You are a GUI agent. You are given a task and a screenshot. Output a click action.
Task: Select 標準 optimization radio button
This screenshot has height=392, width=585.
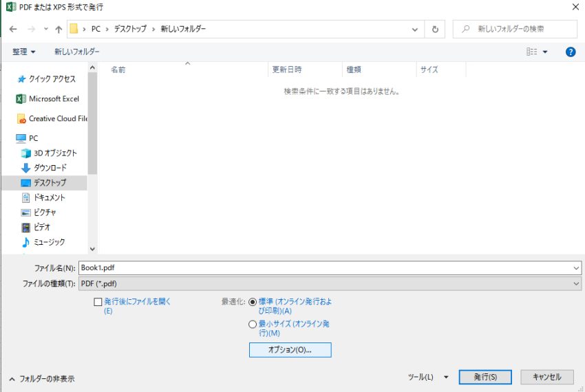click(x=253, y=302)
